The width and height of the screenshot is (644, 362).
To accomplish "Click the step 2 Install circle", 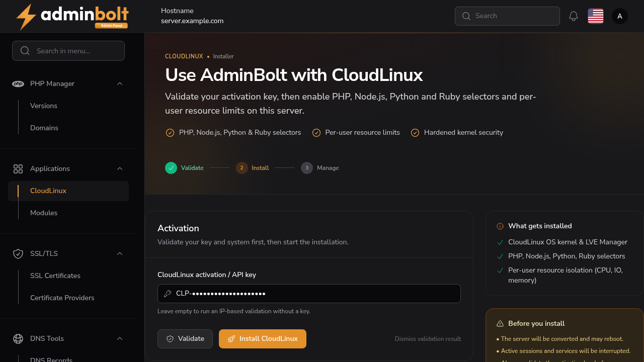I will coord(242,168).
